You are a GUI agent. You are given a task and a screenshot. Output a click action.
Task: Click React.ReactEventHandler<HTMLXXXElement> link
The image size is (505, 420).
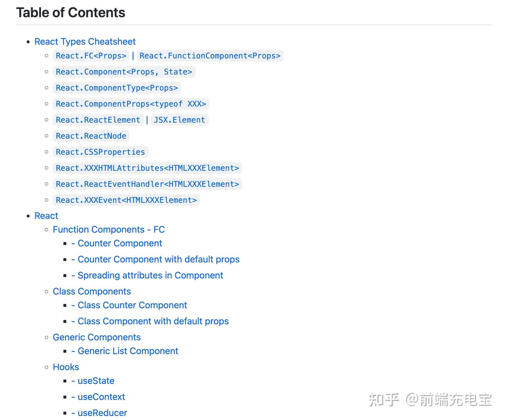click(147, 184)
